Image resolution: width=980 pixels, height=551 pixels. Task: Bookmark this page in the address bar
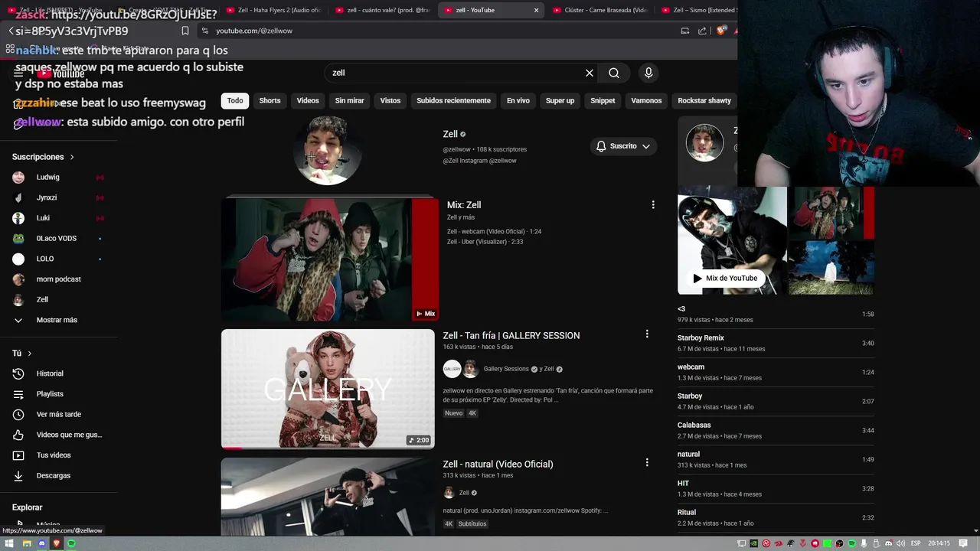pos(185,31)
